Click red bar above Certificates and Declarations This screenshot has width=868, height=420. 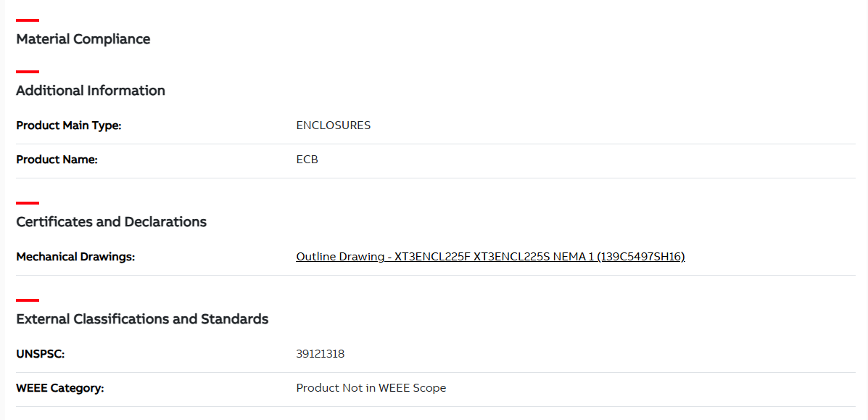28,203
